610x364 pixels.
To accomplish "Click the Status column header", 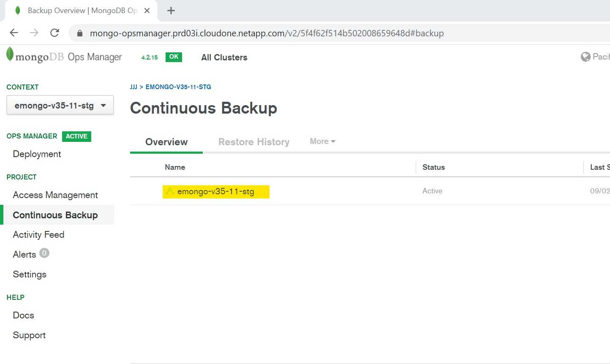I will tap(433, 167).
